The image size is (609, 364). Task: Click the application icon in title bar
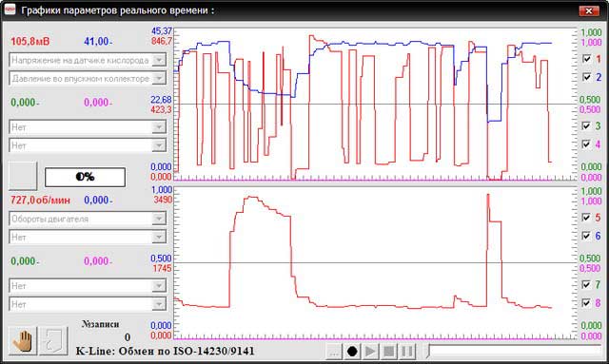10,10
